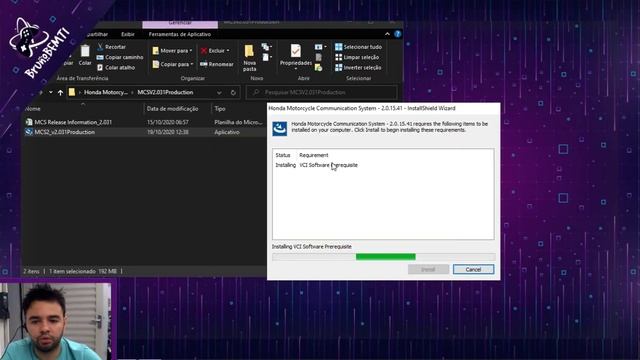Viewport: 640px width, 360px height.
Task: Click the Novo item icon
Action: point(265,47)
